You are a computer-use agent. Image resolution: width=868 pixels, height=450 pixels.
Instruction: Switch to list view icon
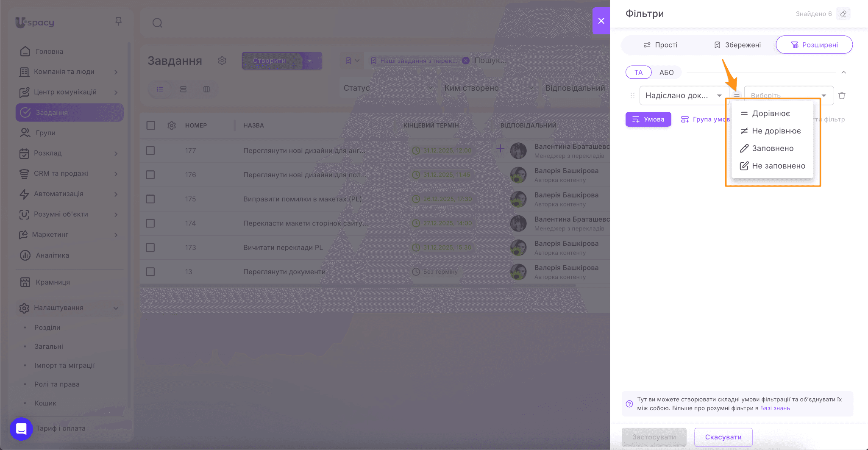[x=160, y=89]
